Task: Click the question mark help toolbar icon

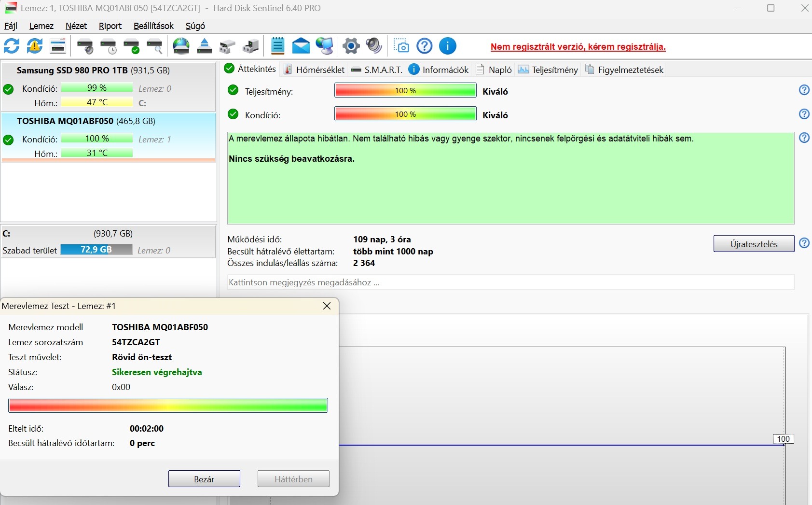Action: tap(425, 46)
